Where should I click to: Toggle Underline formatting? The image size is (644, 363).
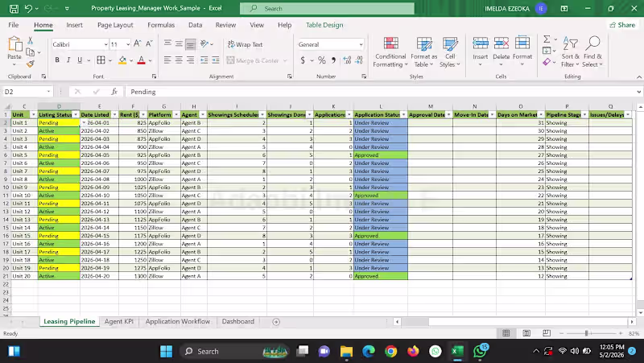[80, 60]
